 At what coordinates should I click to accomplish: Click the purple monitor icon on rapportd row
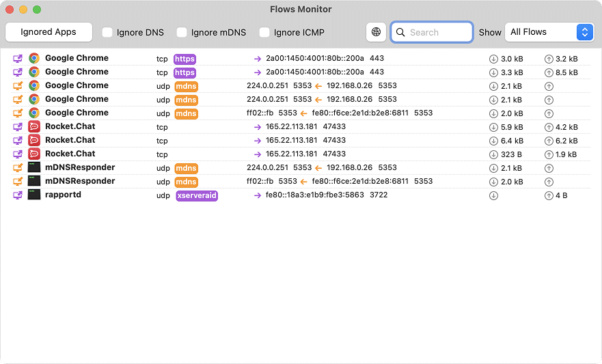pyautogui.click(x=18, y=195)
